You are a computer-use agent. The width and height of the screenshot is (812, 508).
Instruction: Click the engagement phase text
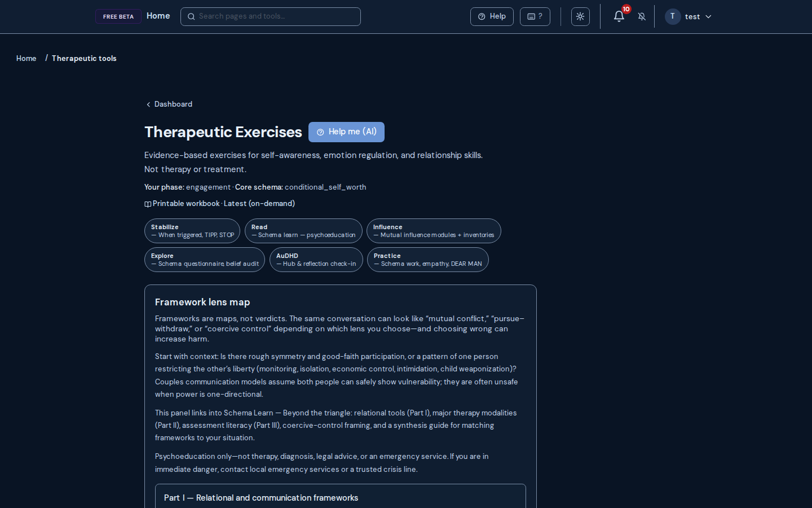208,187
